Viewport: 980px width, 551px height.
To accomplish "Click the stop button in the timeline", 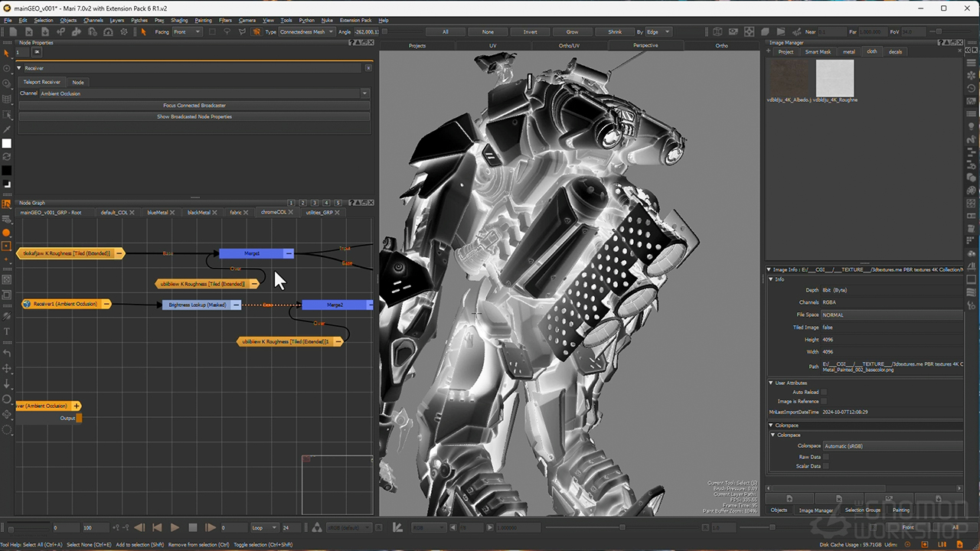I will 193,527.
